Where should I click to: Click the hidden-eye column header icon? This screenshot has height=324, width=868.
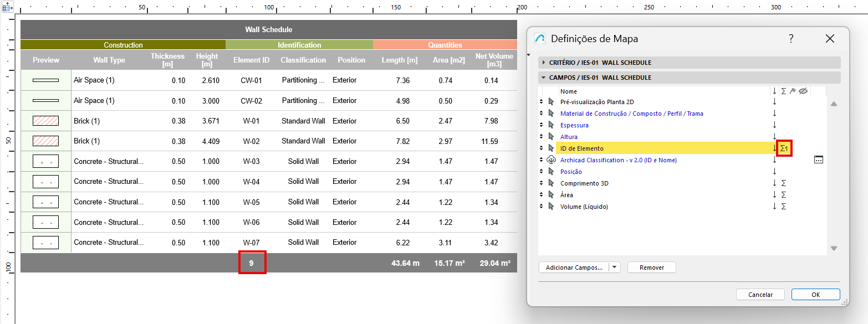tap(803, 91)
